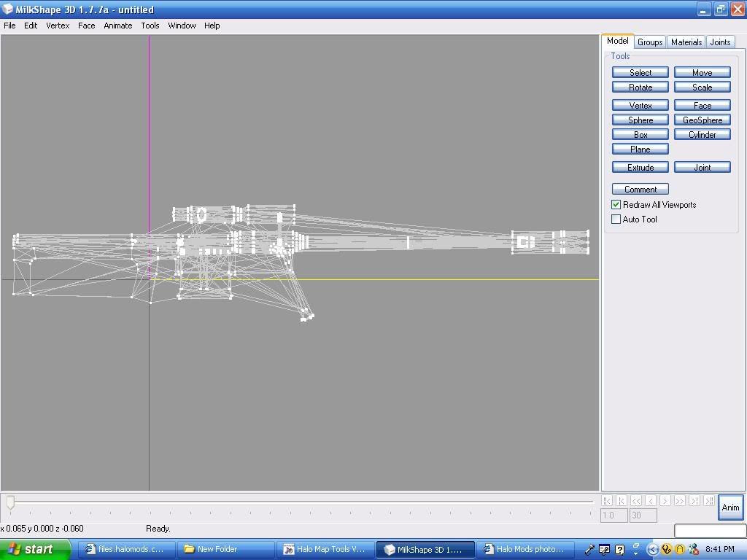Open the Windows start menu

tap(35, 550)
